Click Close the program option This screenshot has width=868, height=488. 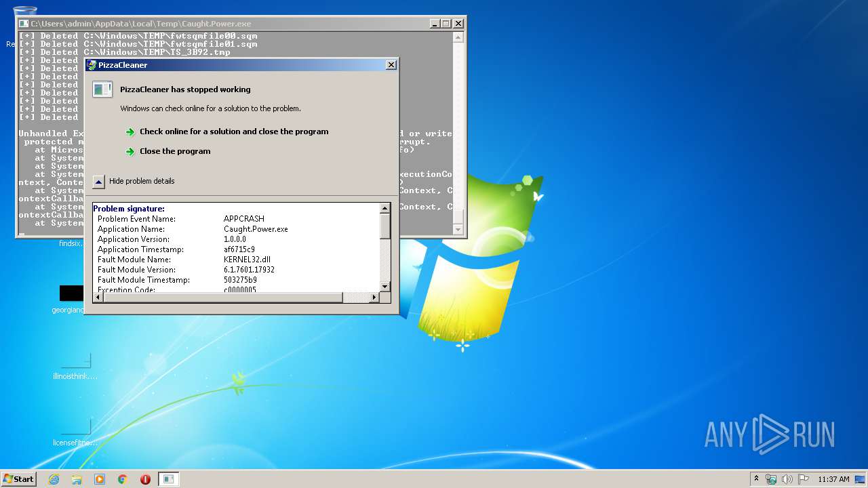tap(175, 151)
